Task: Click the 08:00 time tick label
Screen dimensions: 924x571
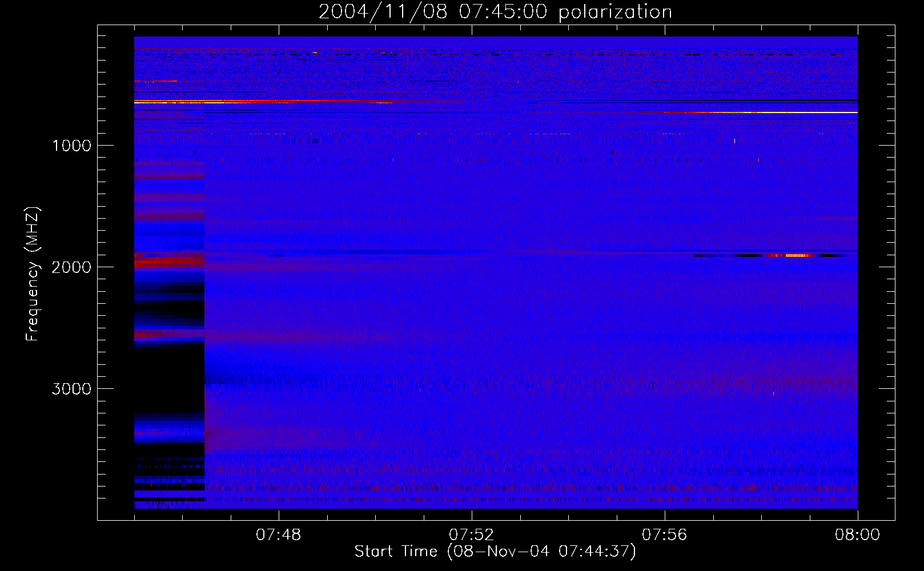Action: coord(858,535)
